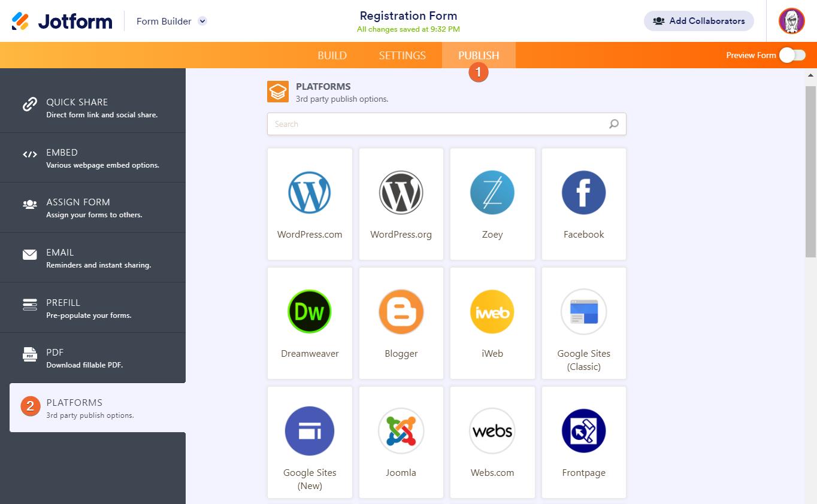817x504 pixels.
Task: Click the Jotform logo
Action: click(x=62, y=21)
